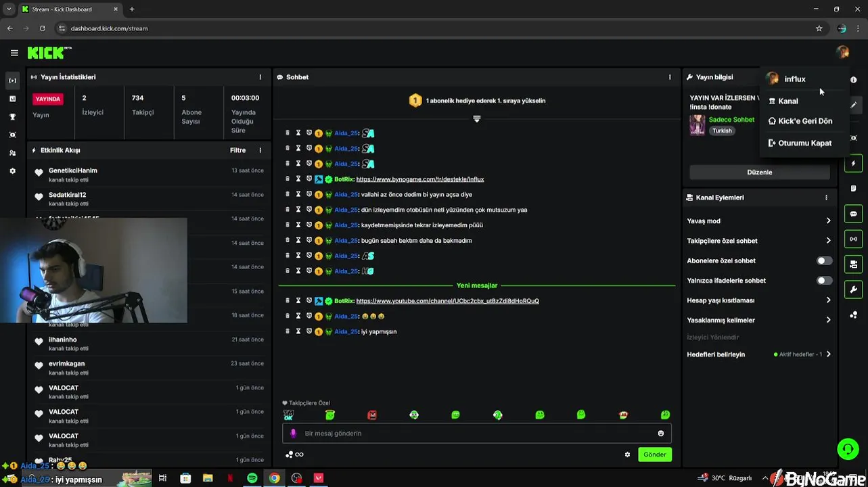Viewport: 868px width, 487px height.
Task: Expand Hesap yaşı kısıtlaması setting
Action: (x=759, y=300)
